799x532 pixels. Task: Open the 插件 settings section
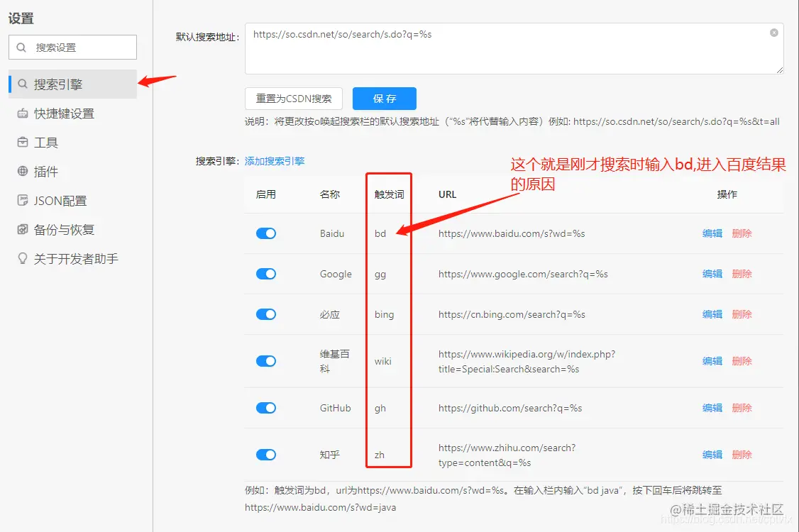[x=73, y=171]
